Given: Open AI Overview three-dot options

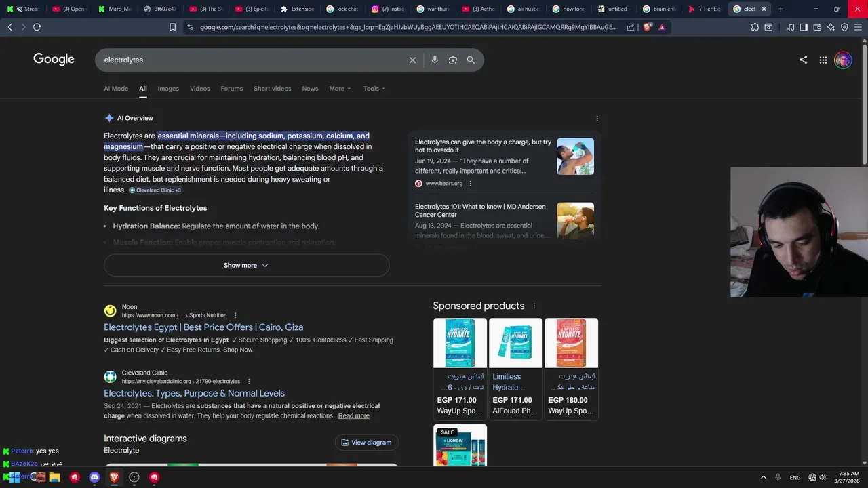Looking at the screenshot, I should pyautogui.click(x=597, y=118).
